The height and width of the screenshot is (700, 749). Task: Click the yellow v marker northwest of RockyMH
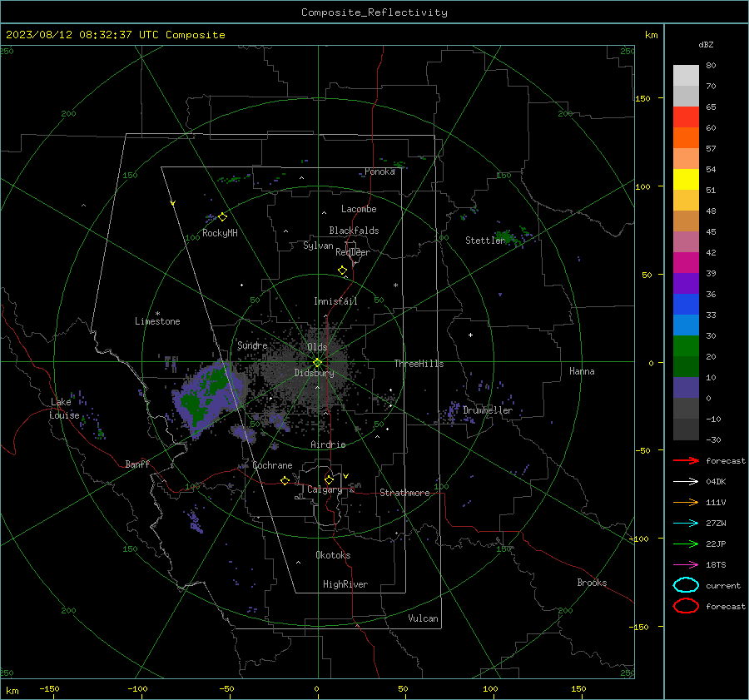point(173,203)
